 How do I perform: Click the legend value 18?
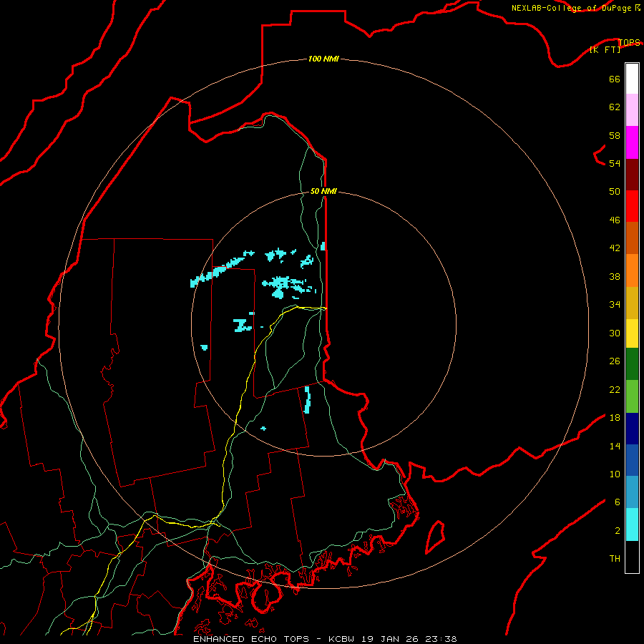click(615, 417)
